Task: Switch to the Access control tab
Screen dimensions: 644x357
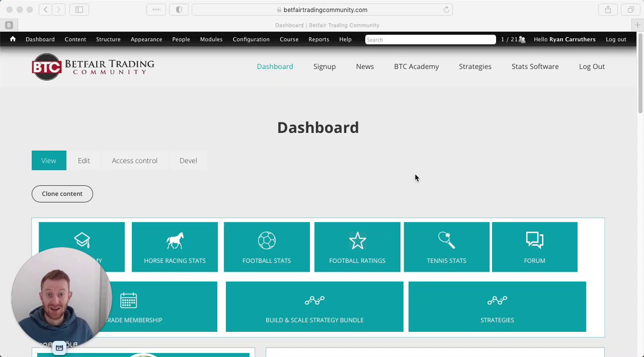Action: [x=134, y=160]
